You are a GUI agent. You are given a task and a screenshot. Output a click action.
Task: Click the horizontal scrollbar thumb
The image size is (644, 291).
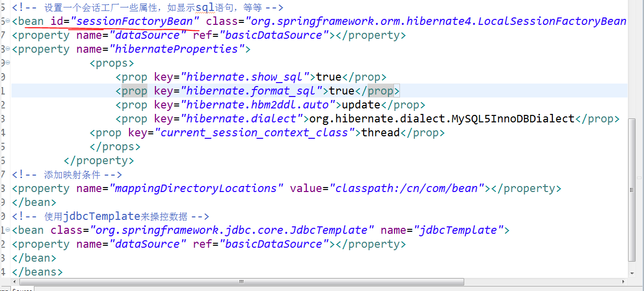[241, 282]
